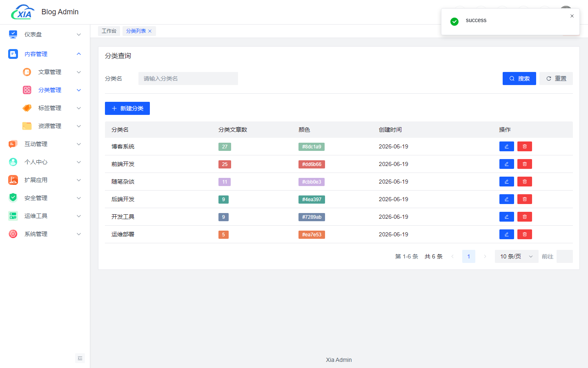
Task: Click the article count 27 badge
Action: [225, 147]
